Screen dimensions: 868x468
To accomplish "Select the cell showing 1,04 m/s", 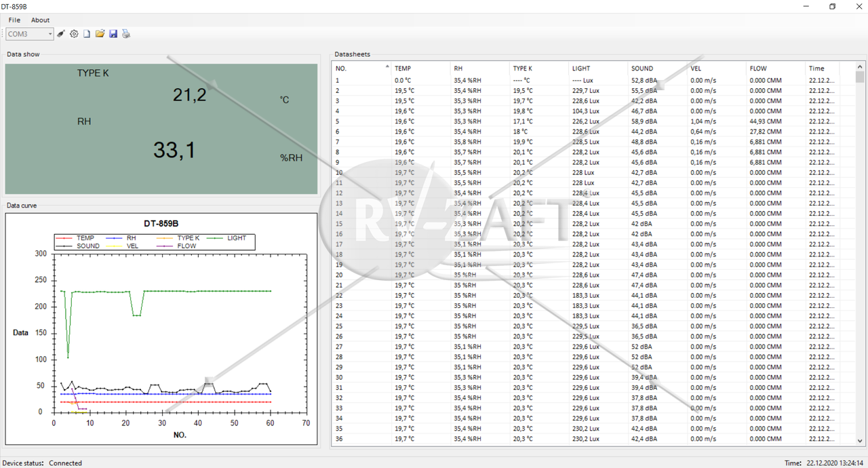I will click(x=703, y=121).
